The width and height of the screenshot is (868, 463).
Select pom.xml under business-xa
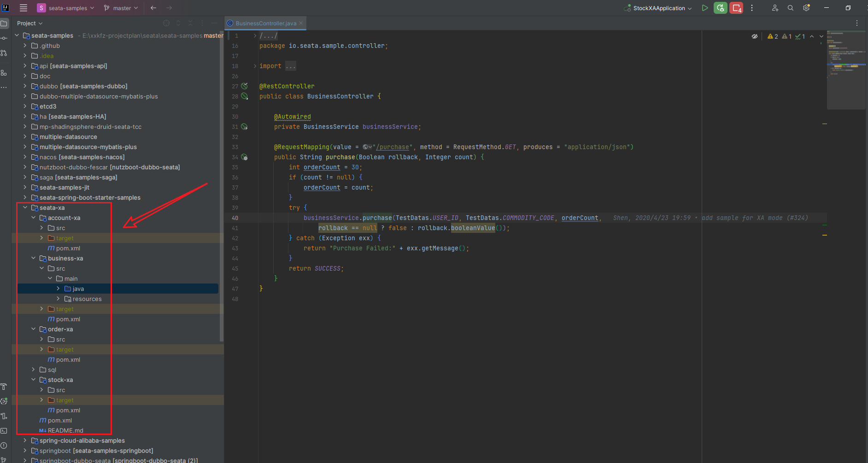click(68, 319)
